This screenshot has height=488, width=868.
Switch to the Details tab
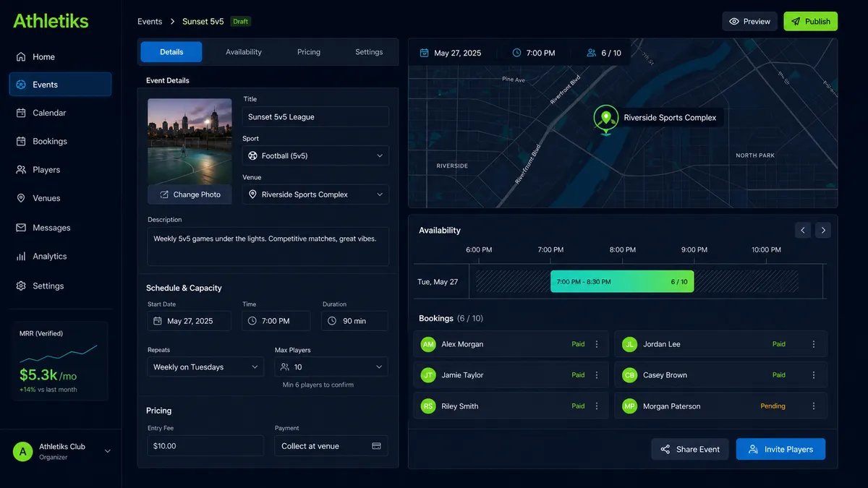click(171, 52)
